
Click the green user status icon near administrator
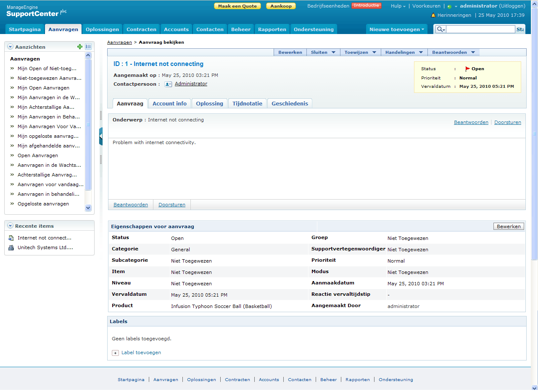pyautogui.click(x=449, y=7)
